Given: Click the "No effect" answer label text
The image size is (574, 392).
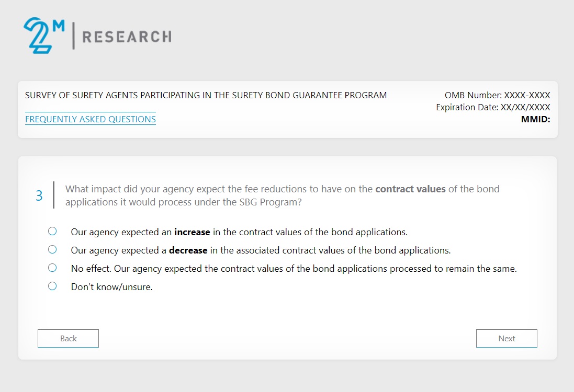Looking at the screenshot, I should click(x=294, y=269).
